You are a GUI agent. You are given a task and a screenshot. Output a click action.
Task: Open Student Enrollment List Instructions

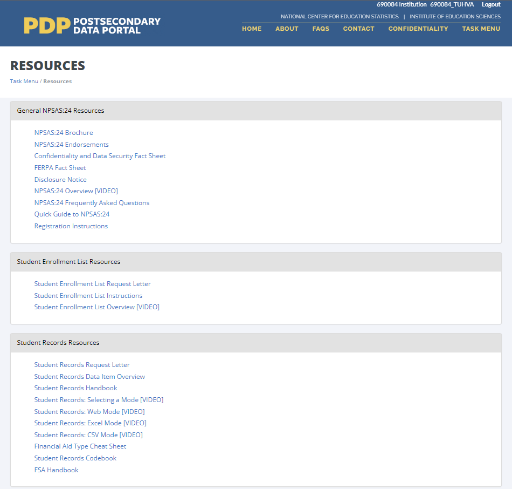pyautogui.click(x=88, y=296)
